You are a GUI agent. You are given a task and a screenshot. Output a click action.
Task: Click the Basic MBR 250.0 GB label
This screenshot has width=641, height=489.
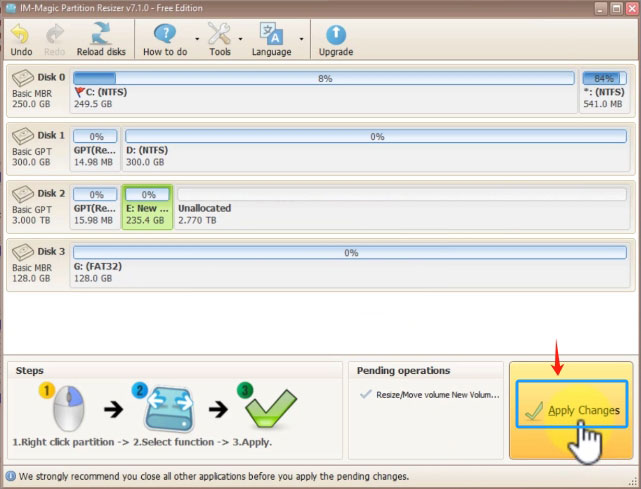coord(32,99)
